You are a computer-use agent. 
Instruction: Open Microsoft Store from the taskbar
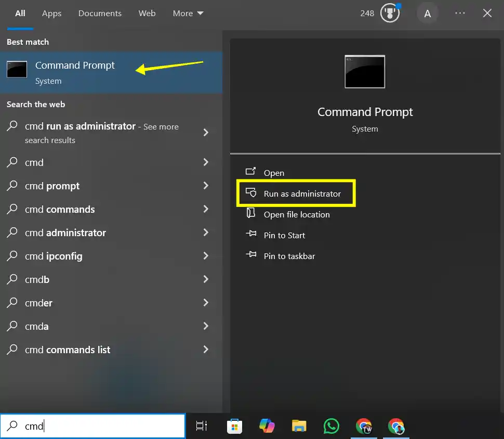[x=234, y=426]
